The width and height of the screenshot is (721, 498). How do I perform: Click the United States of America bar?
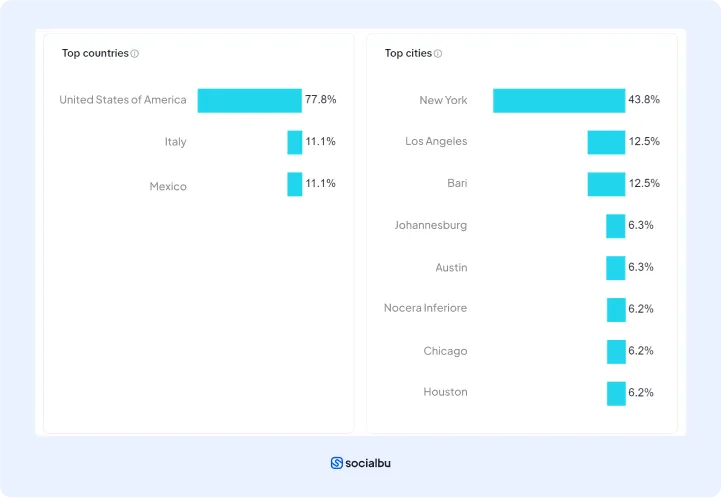pyautogui.click(x=249, y=100)
